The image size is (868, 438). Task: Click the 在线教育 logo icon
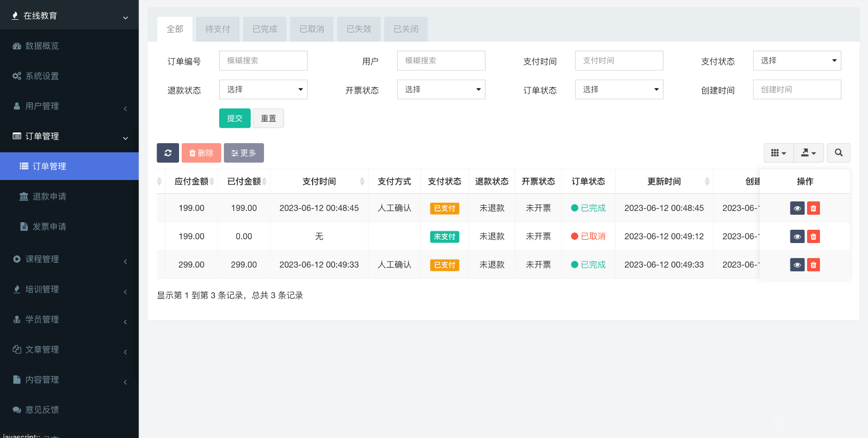15,15
